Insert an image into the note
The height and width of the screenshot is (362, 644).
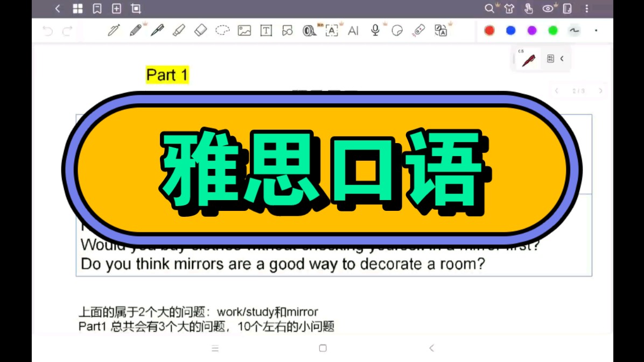point(244,30)
